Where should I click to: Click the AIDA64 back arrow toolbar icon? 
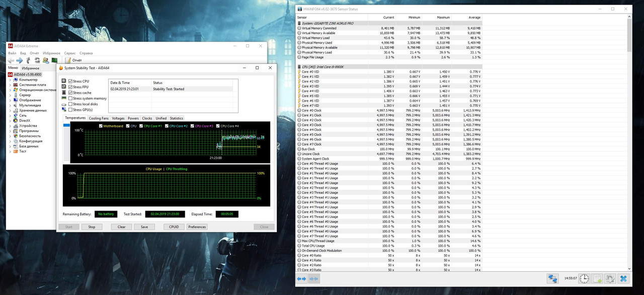pyautogui.click(x=11, y=60)
